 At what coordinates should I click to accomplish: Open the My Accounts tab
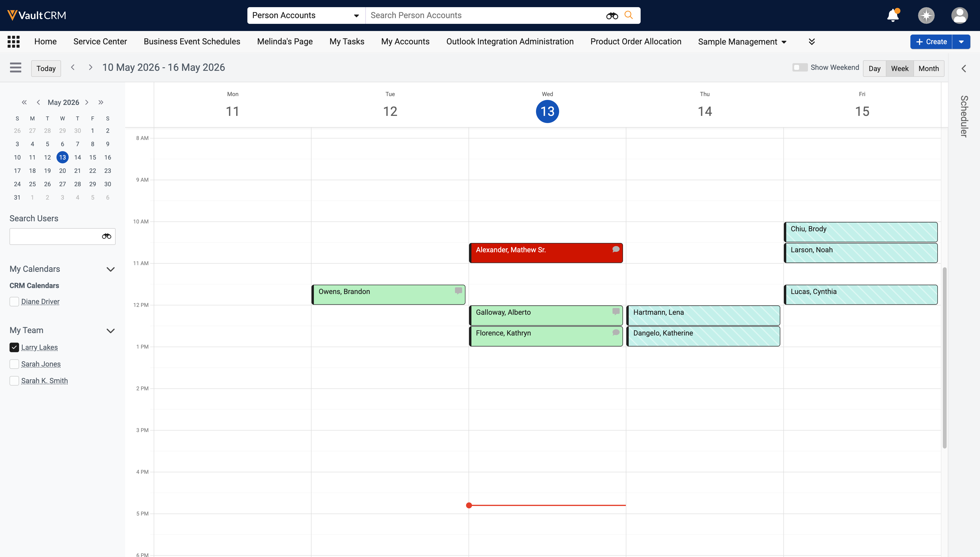pos(405,42)
